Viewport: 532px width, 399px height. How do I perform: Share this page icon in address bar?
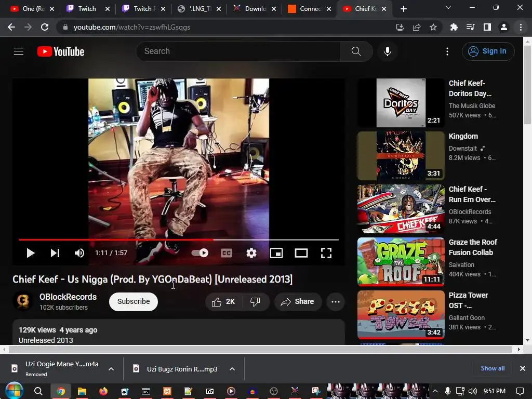pos(417,27)
